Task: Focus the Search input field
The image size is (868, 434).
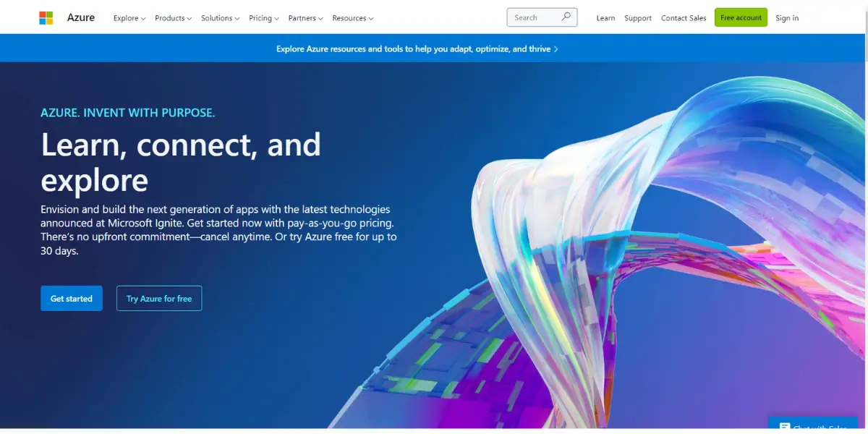Action: [x=542, y=17]
